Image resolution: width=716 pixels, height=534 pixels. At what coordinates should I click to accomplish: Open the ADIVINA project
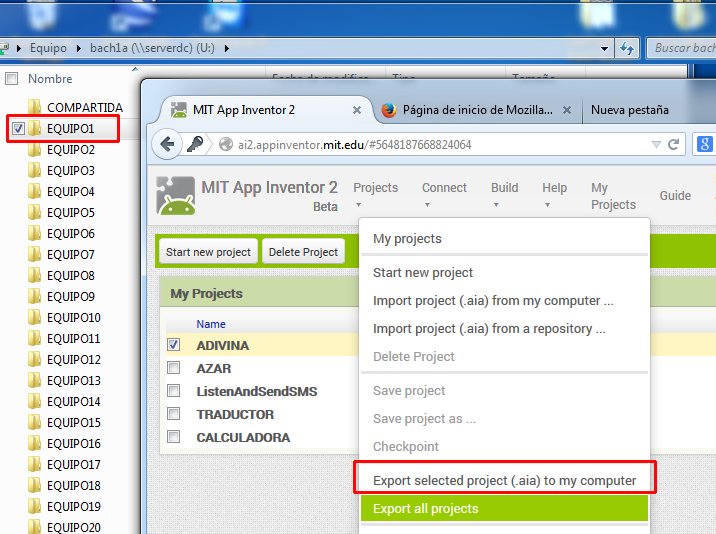(222, 345)
